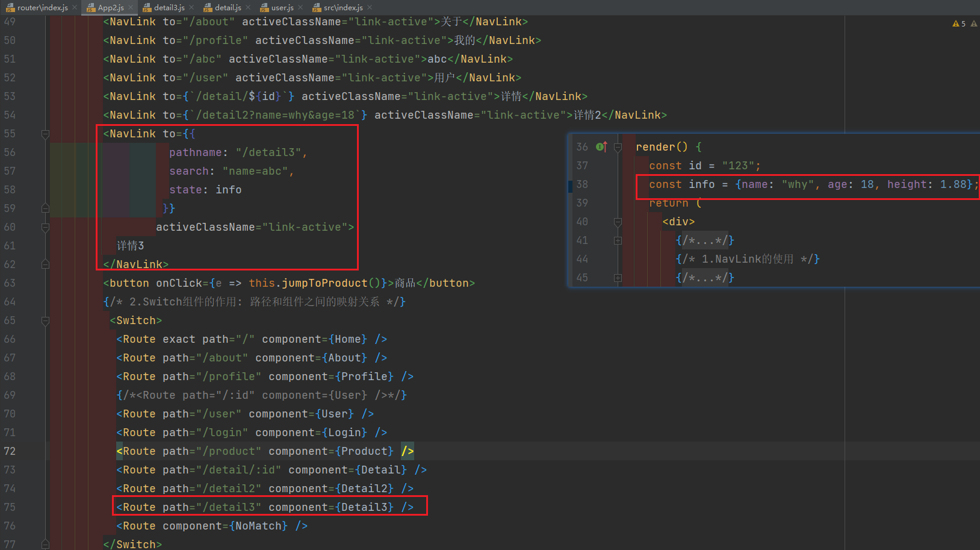Image resolution: width=980 pixels, height=550 pixels.
Task: Close the detail.js tab
Action: [247, 7]
